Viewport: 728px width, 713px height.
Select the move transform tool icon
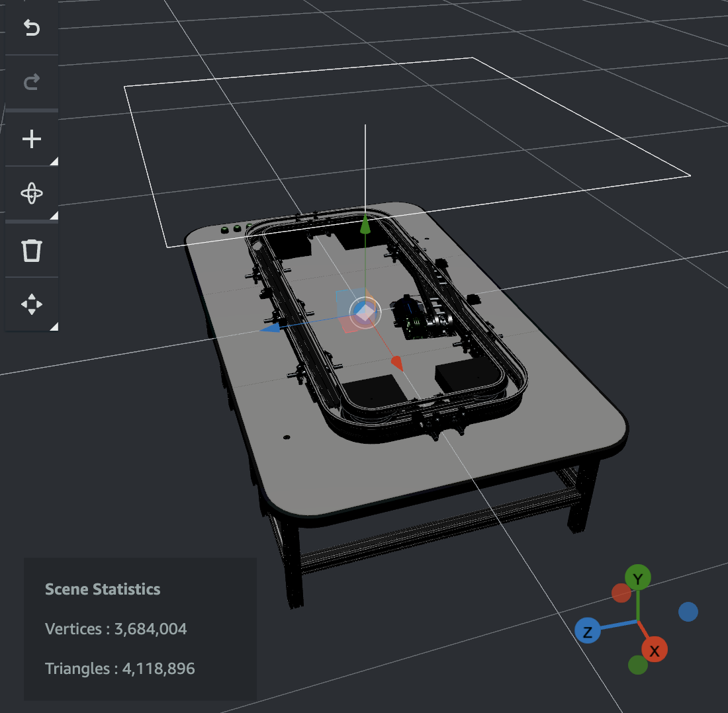31,304
